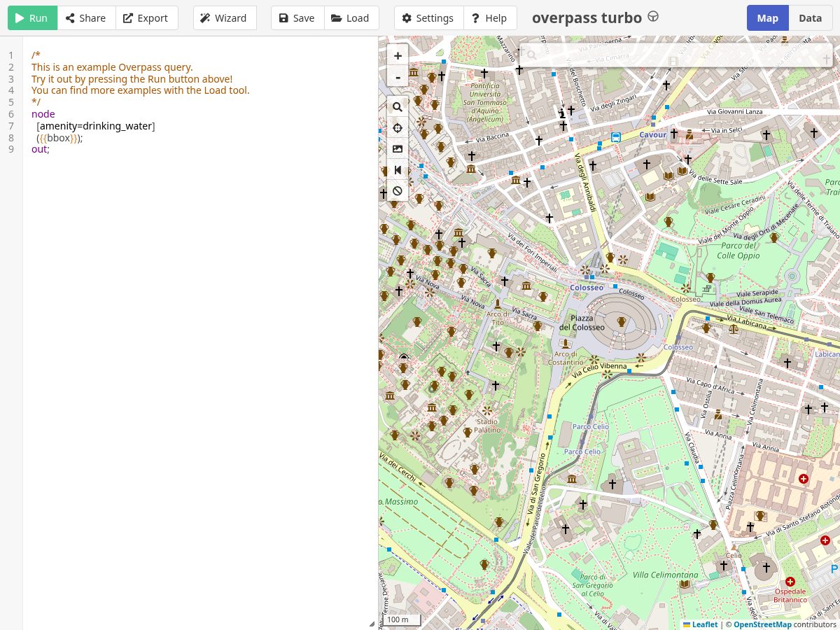Switch to the Data tab
The width and height of the screenshot is (840, 630).
click(811, 18)
